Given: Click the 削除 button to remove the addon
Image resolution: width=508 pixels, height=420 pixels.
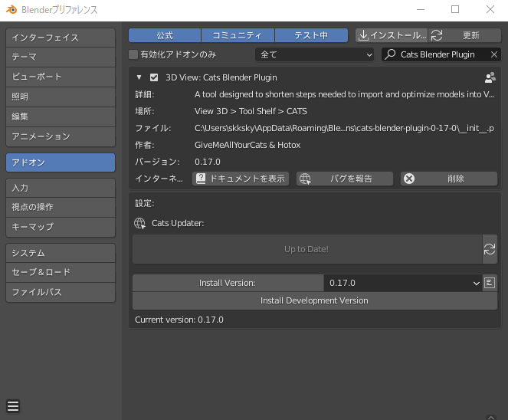Looking at the screenshot, I should click(449, 179).
